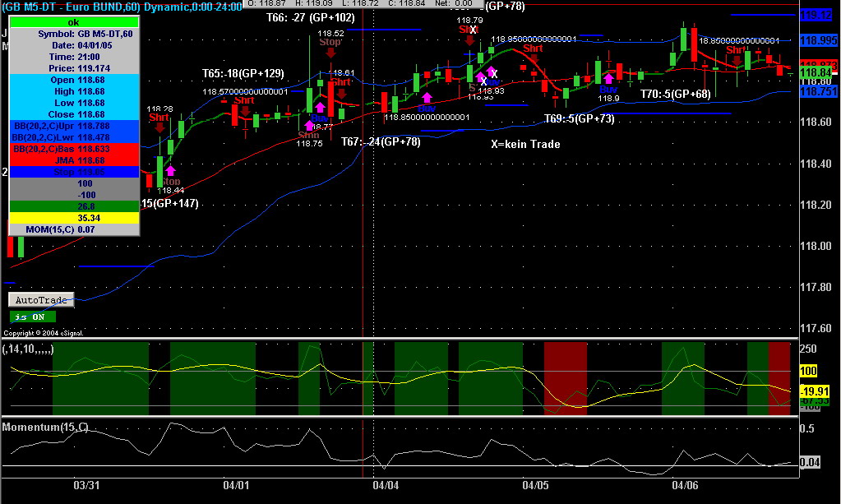The width and height of the screenshot is (841, 504).
Task: Click the green 'ok' bar in data window
Action: (x=74, y=22)
